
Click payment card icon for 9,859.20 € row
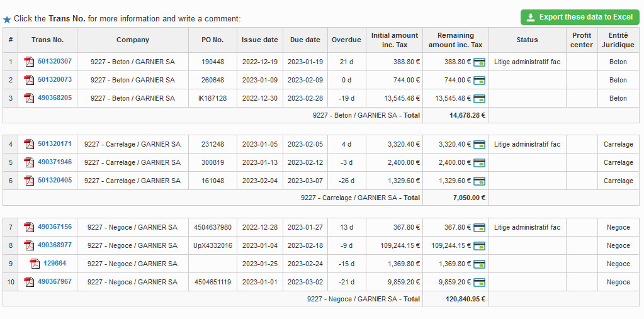pyautogui.click(x=479, y=282)
